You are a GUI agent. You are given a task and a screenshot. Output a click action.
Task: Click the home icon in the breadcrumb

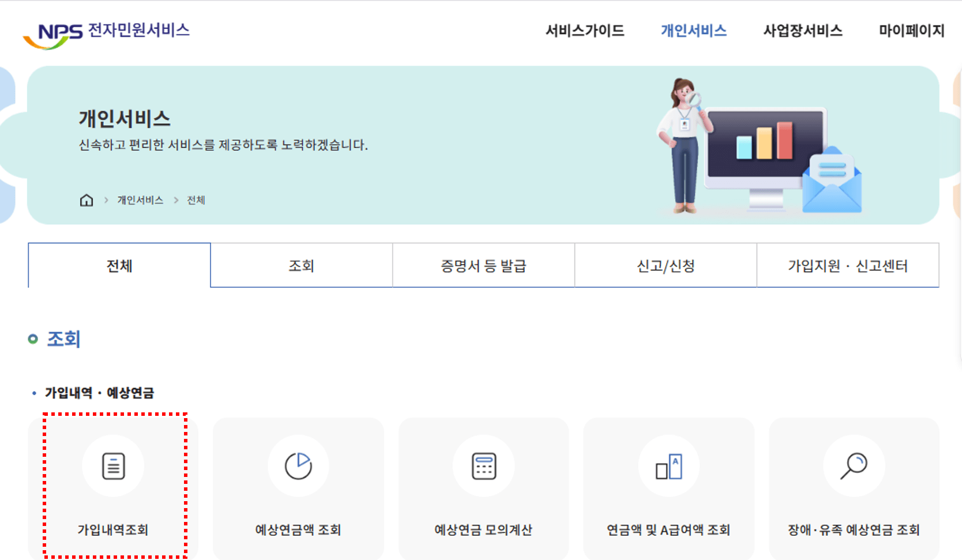[86, 200]
